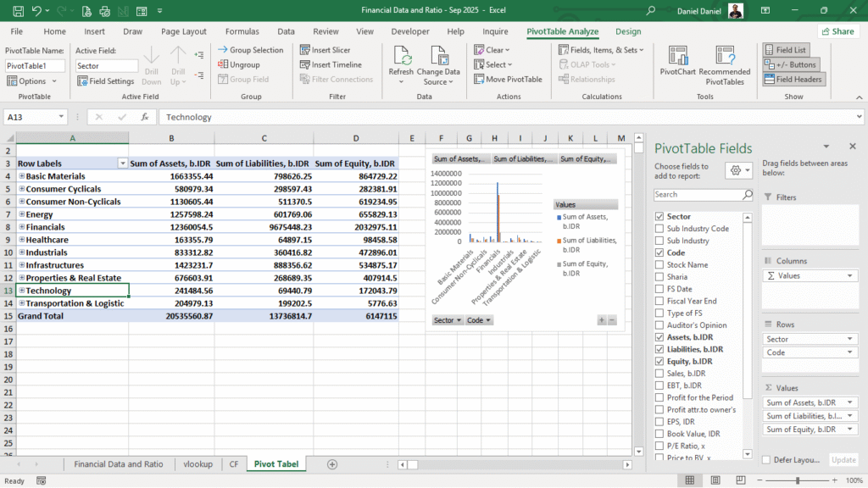Click the Refresh icon in the Data group
The width and height of the screenshot is (868, 488).
401,58
